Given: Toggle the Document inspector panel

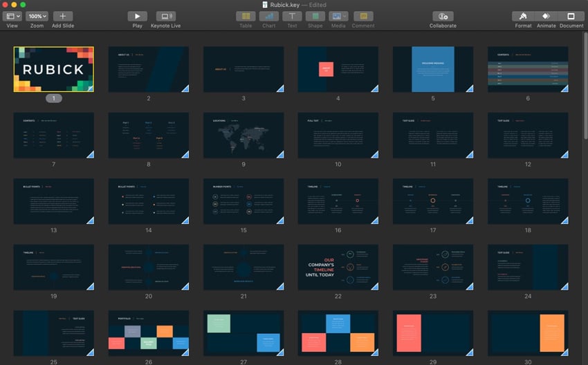Looking at the screenshot, I should [571, 16].
